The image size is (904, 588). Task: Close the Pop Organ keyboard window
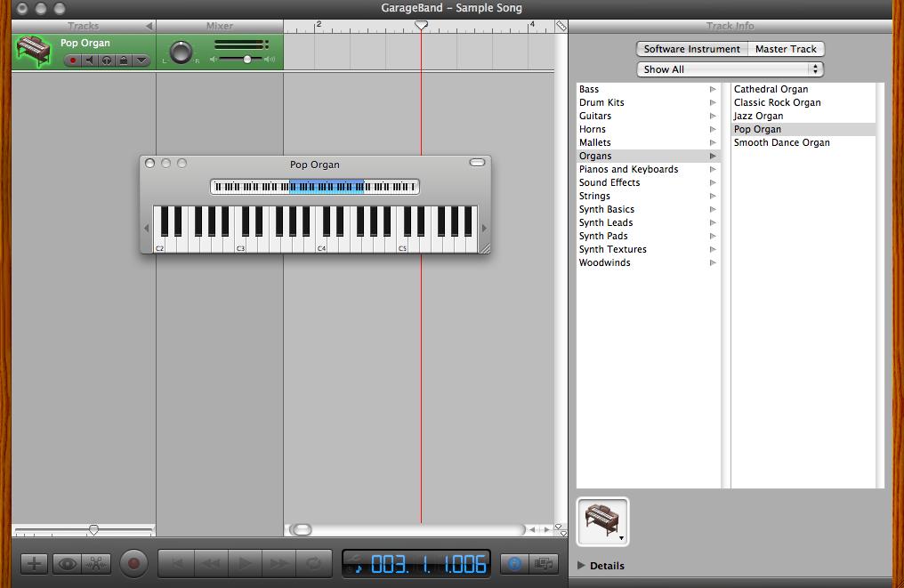pos(149,163)
